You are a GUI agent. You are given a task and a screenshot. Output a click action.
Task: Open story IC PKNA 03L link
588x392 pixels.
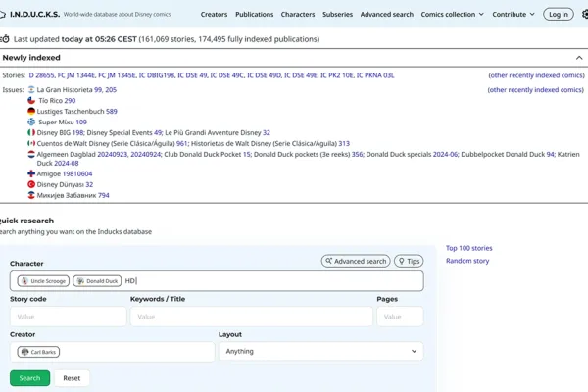375,75
